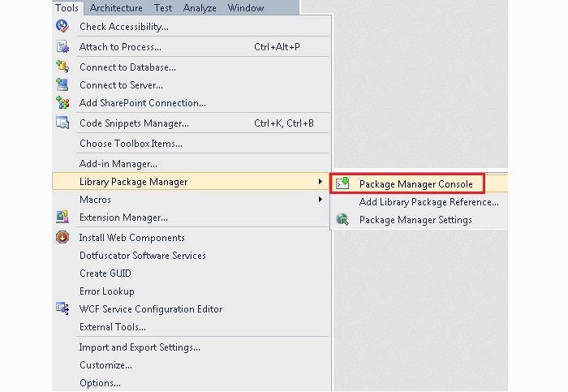Click the Package Manager Settings globe icon

coord(342,219)
